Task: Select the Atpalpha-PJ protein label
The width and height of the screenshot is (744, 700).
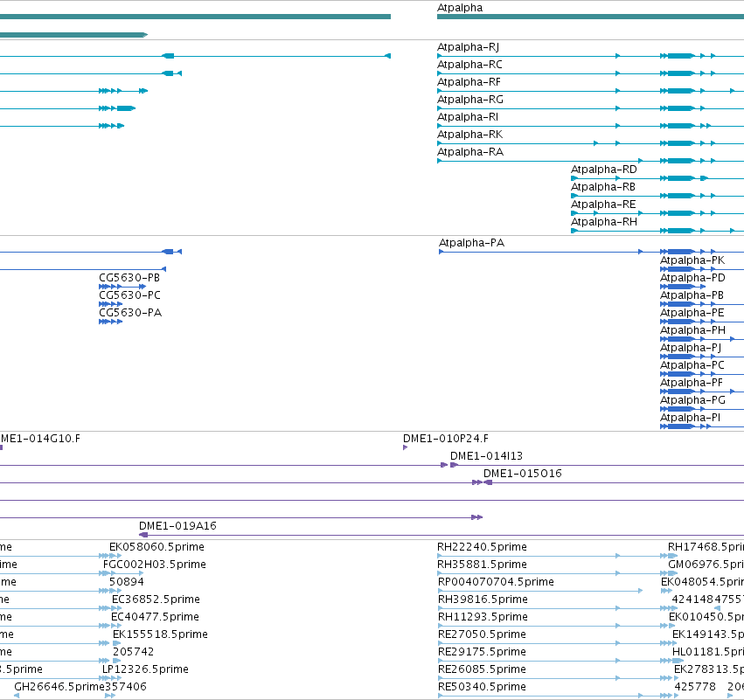Action: click(x=691, y=349)
